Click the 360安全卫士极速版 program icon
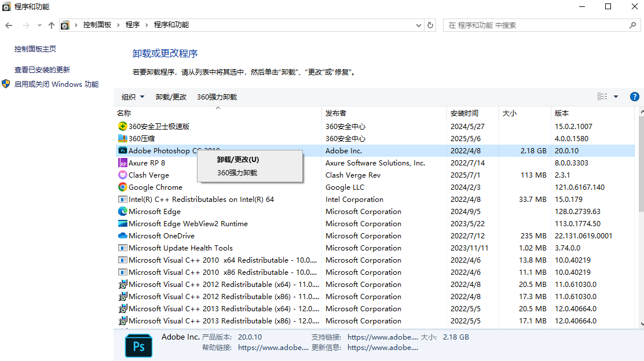This screenshot has height=361, width=644. 122,126
